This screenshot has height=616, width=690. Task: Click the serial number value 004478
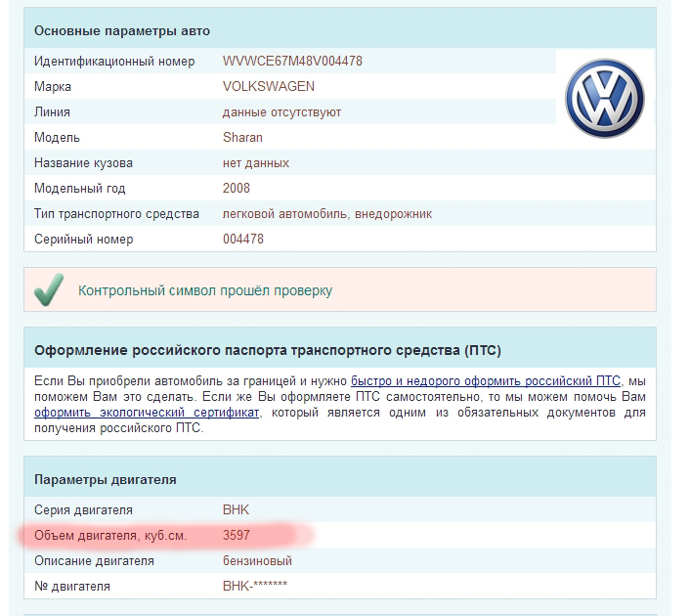tap(243, 240)
